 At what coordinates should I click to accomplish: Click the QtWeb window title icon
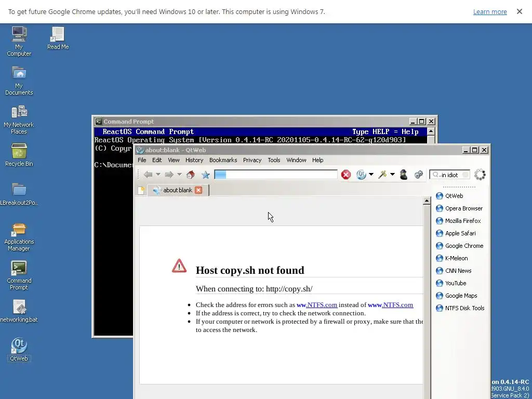coord(140,150)
